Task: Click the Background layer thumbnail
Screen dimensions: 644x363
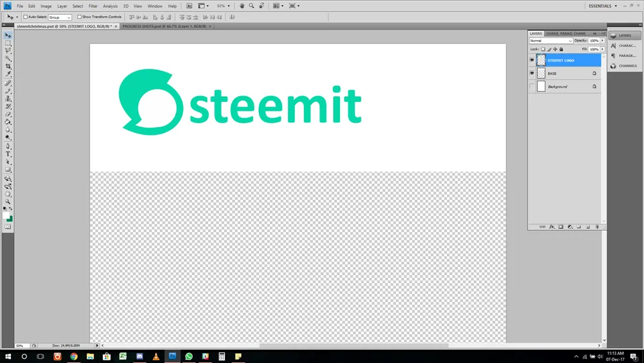Action: click(x=542, y=86)
